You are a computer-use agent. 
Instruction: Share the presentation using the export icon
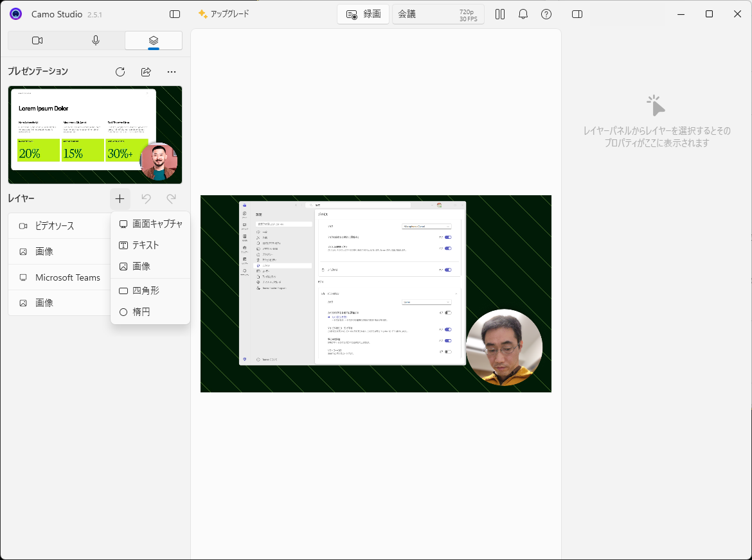(146, 72)
